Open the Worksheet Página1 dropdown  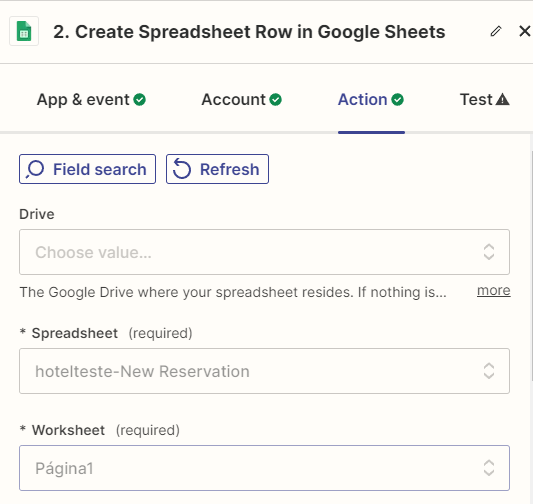[264, 468]
